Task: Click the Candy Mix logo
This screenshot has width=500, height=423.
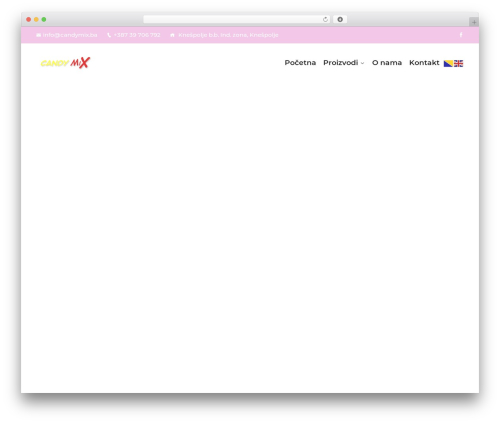Action: click(65, 62)
